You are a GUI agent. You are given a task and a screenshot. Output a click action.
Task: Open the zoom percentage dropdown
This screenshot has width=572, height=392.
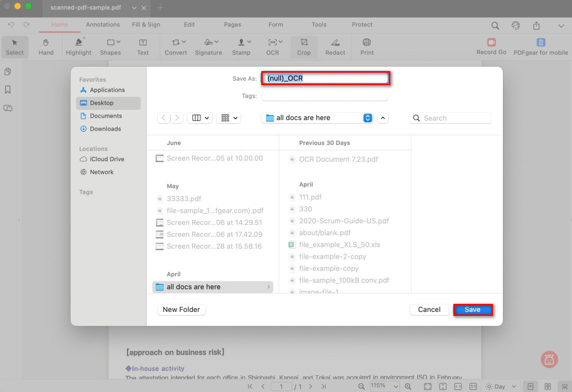(x=385, y=386)
